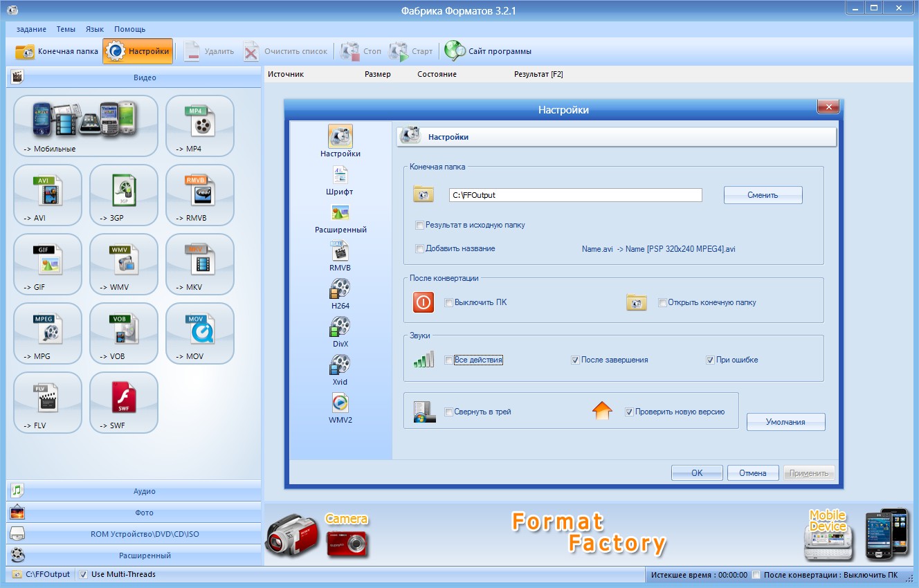The height and width of the screenshot is (588, 919).
Task: Open the задание menu
Action: point(31,29)
